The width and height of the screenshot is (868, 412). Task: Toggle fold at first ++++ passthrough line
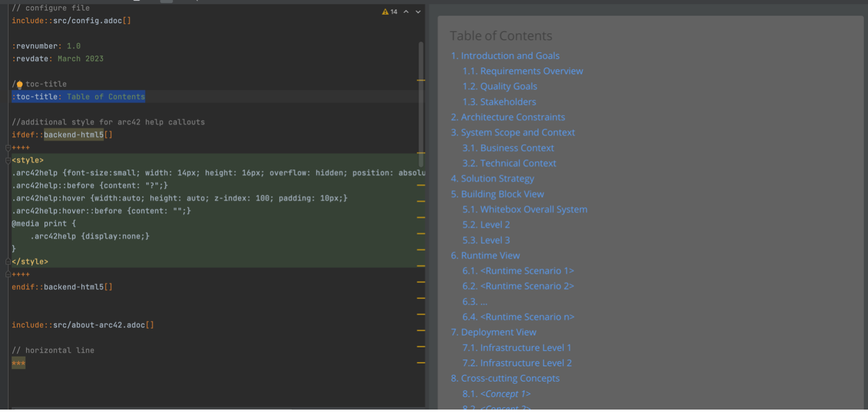coord(8,148)
